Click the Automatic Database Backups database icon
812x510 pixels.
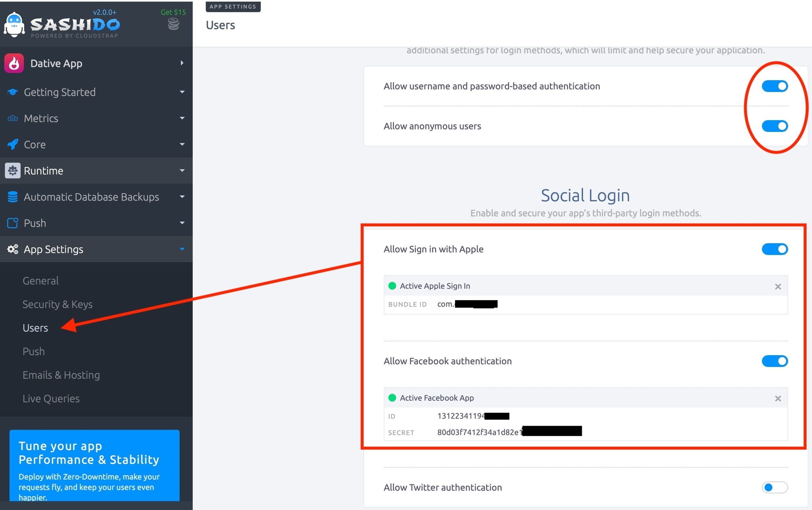click(x=13, y=197)
